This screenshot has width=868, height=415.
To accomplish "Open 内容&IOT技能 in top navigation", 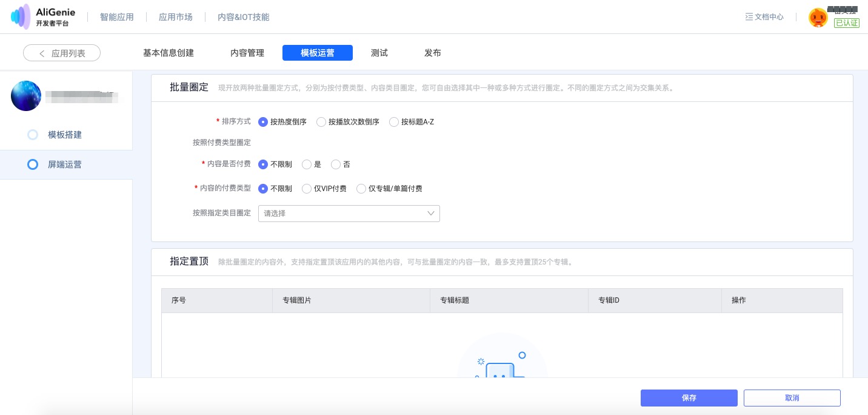I will point(244,17).
